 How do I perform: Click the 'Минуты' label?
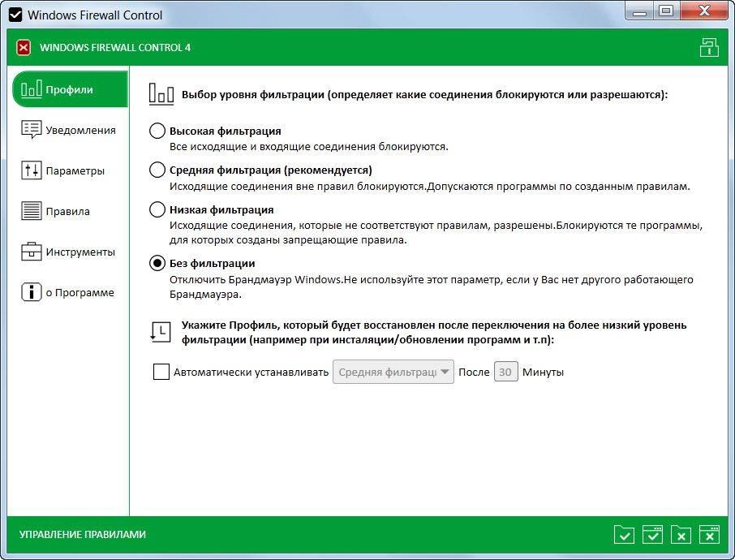pos(543,372)
